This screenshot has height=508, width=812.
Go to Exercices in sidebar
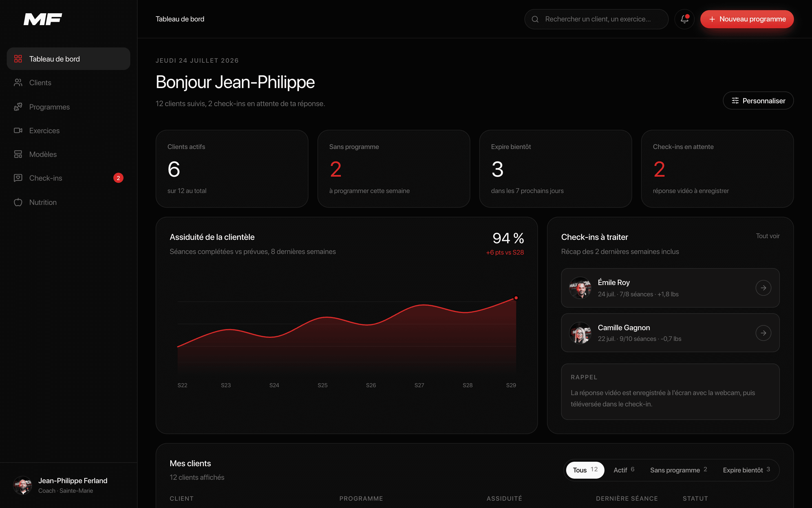[x=69, y=130]
